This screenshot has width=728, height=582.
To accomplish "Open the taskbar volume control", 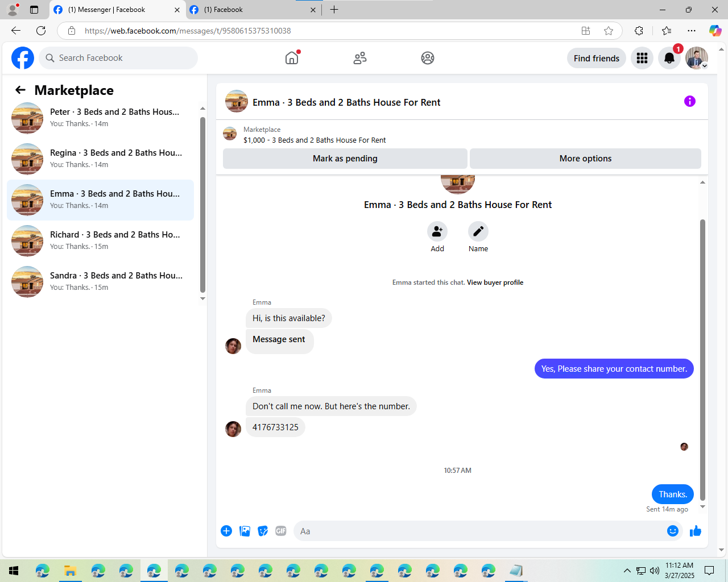I will 655,571.
